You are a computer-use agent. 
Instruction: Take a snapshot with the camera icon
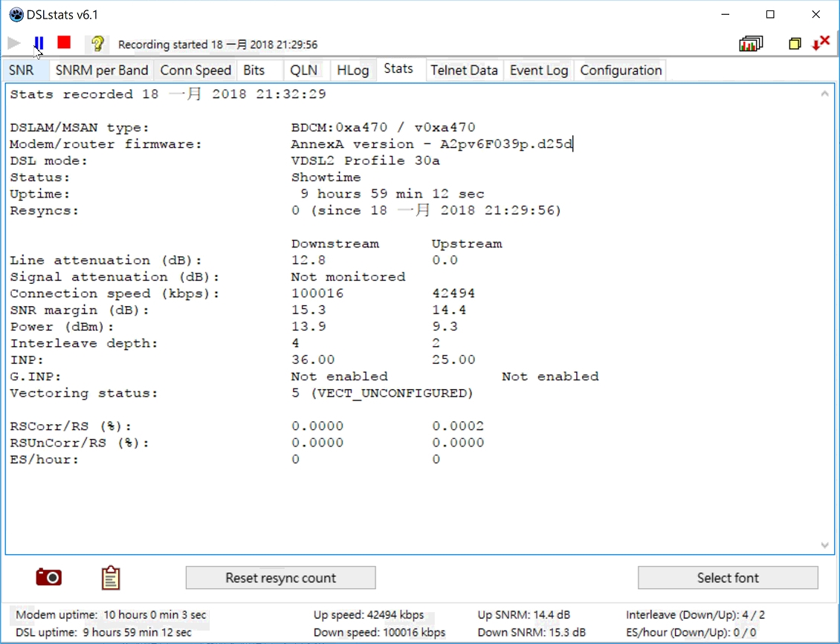[49, 577]
